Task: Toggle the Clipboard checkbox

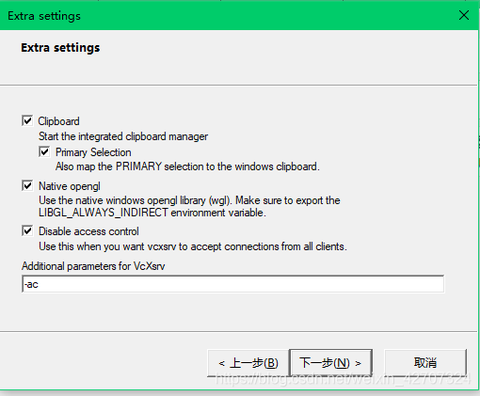Action: (x=27, y=120)
